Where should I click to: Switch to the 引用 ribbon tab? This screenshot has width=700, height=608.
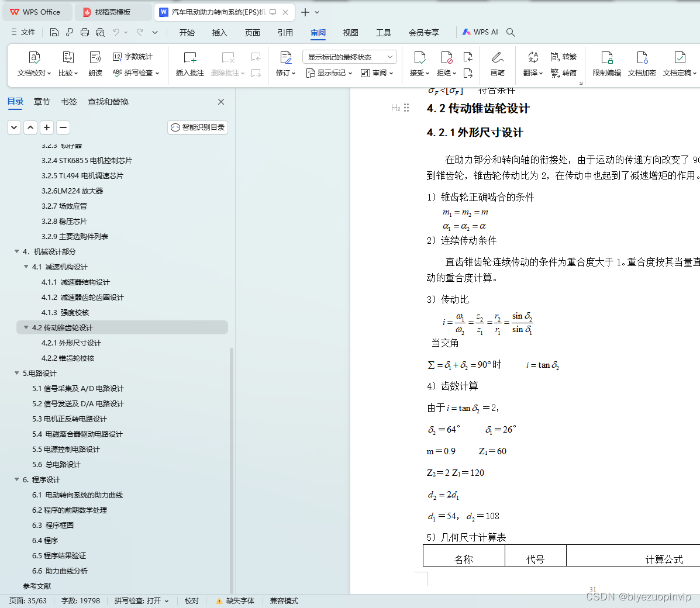(285, 33)
